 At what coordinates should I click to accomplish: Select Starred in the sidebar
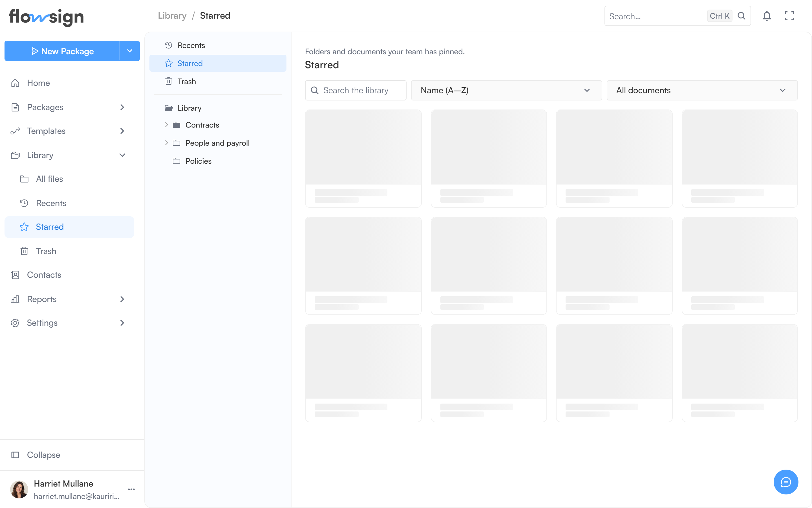69,227
